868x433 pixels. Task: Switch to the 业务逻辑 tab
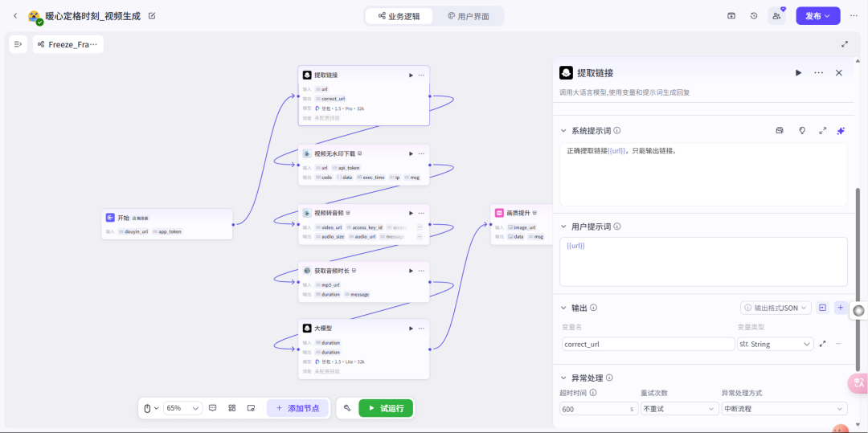coord(399,16)
